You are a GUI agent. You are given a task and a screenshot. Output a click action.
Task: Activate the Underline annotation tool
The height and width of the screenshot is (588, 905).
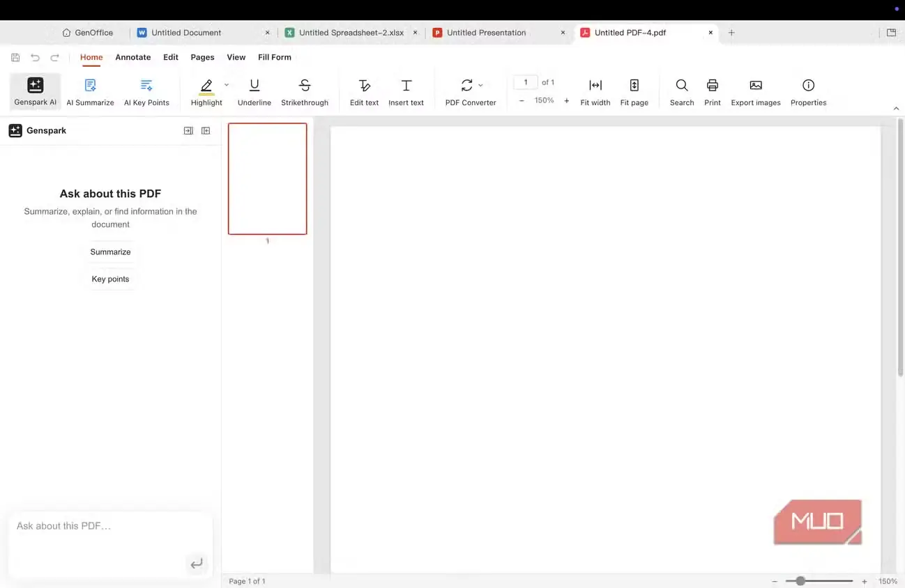pos(254,92)
